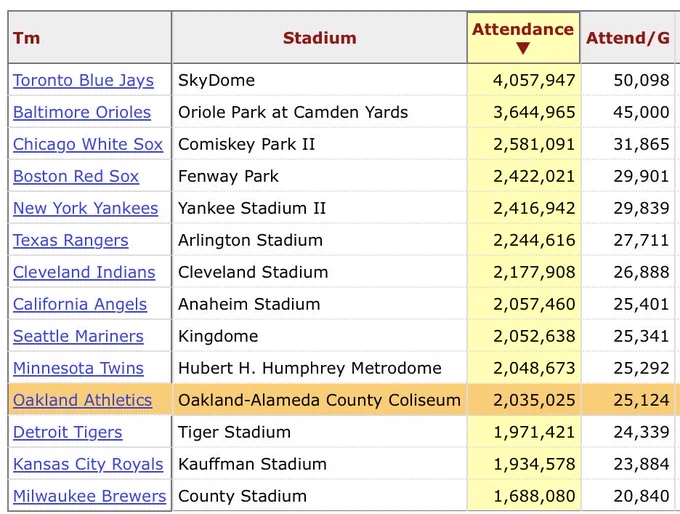Image resolution: width=680 pixels, height=514 pixels.
Task: Open the Minnesota Twins link
Action: point(78,368)
